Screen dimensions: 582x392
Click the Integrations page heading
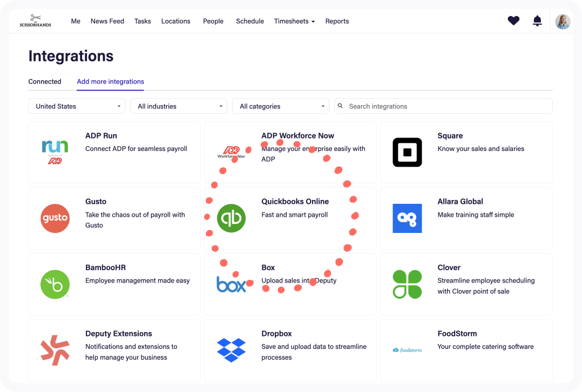71,56
